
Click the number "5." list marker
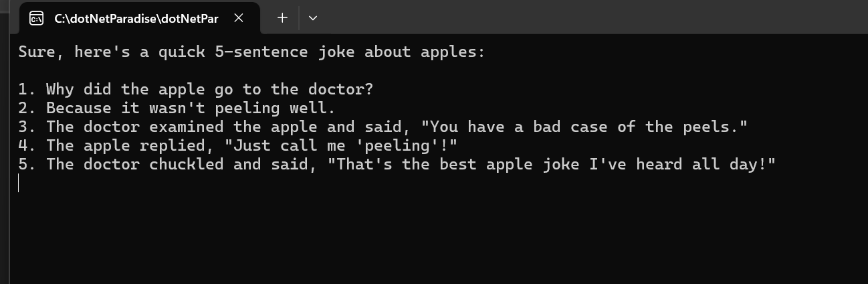point(27,164)
